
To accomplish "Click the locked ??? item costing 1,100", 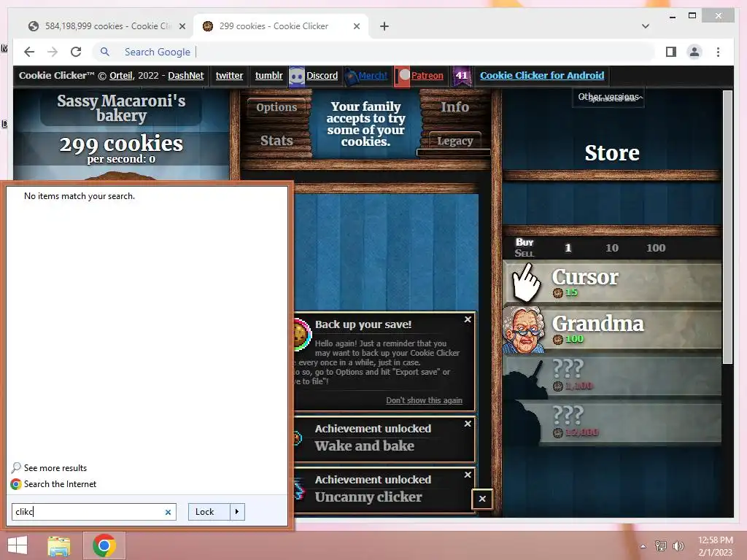I will [x=612, y=376].
